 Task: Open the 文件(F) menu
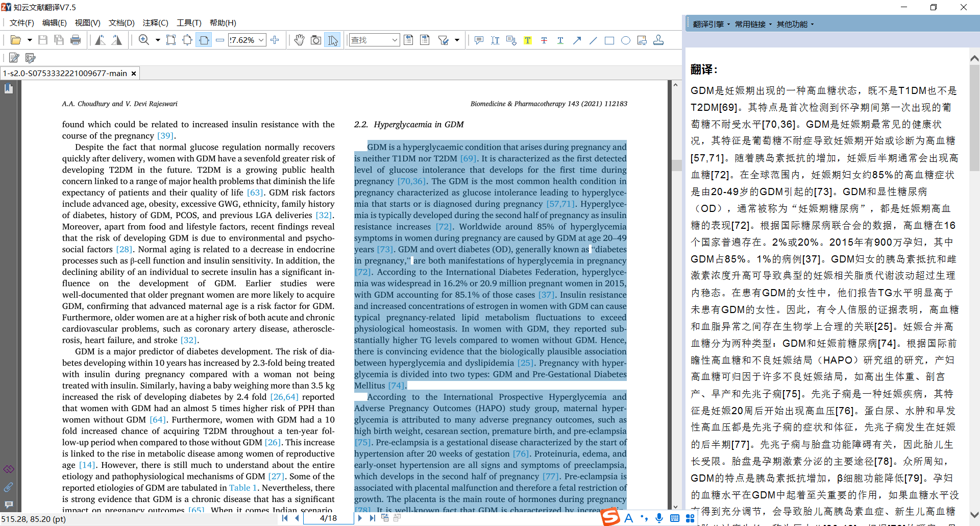pos(22,22)
